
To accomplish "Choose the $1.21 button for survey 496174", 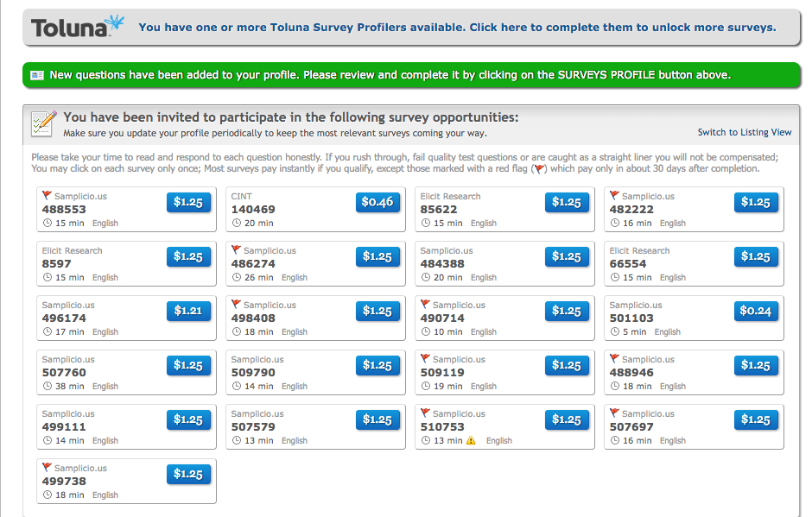I will [188, 311].
